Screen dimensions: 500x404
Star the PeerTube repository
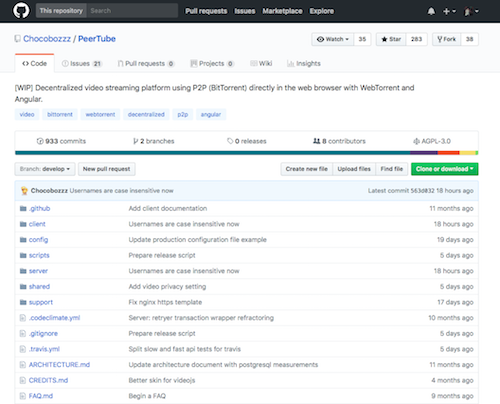tap(391, 39)
